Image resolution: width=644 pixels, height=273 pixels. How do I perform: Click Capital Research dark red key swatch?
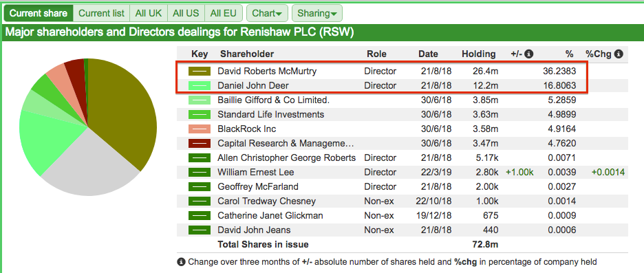pos(200,143)
